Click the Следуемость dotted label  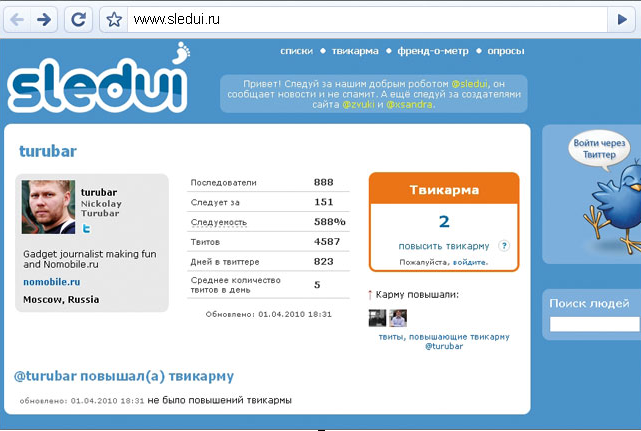[219, 222]
